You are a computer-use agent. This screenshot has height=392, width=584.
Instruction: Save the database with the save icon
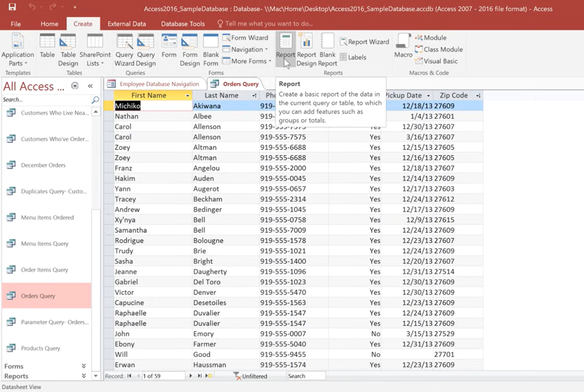click(x=12, y=7)
